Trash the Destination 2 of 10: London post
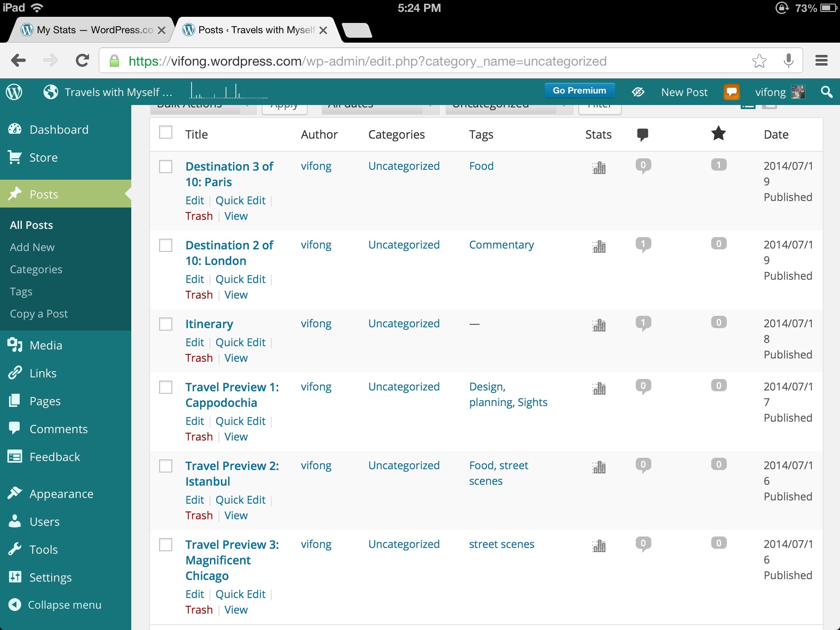 pos(199,295)
